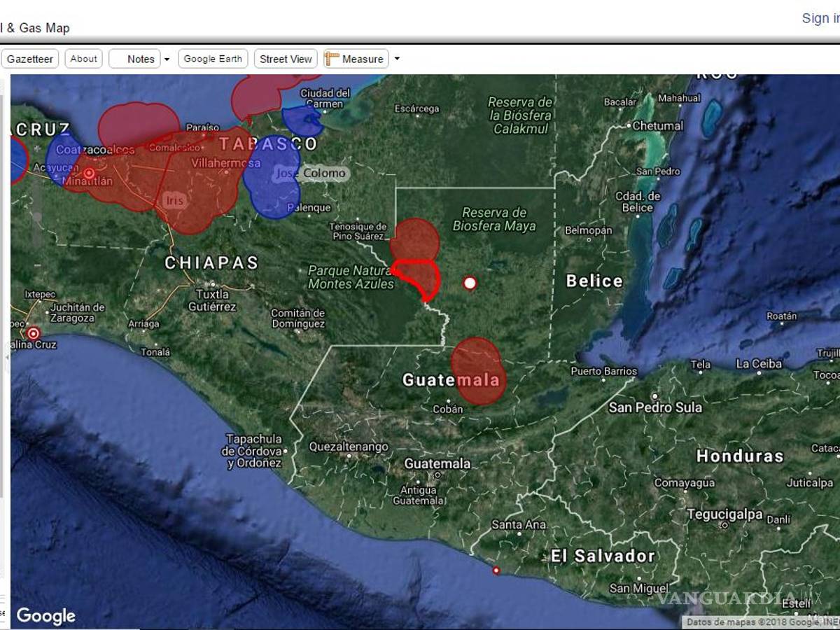Click the About button
Image resolution: width=840 pixels, height=630 pixels.
[x=83, y=59]
